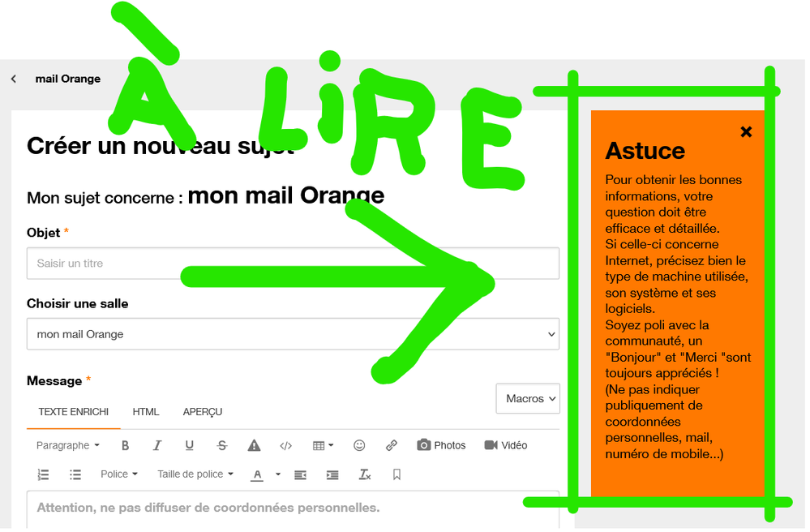Close the Astuce tip panel
Image resolution: width=810 pixels, height=532 pixels.
coord(747,132)
